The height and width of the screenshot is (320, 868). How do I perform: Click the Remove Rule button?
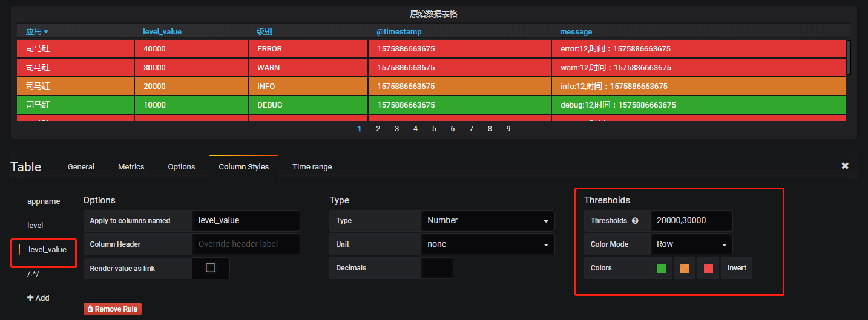click(x=113, y=309)
